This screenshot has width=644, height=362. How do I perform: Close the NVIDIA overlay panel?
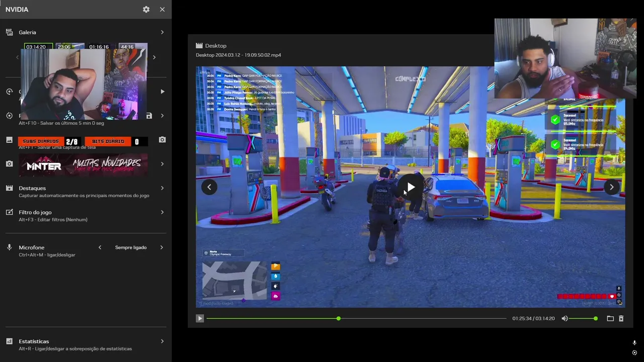coord(162,10)
